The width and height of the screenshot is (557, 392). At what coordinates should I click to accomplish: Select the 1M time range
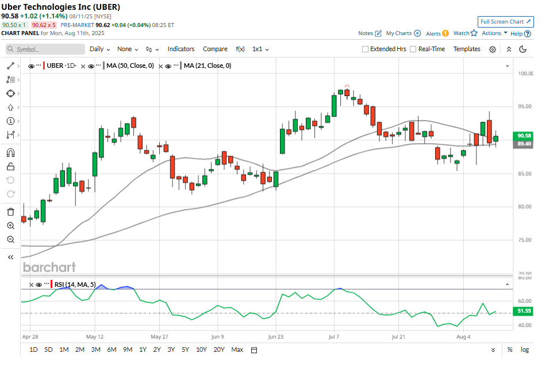[x=64, y=349]
